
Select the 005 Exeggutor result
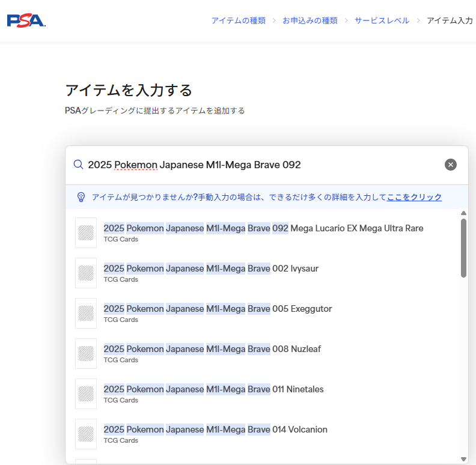pyautogui.click(x=263, y=313)
